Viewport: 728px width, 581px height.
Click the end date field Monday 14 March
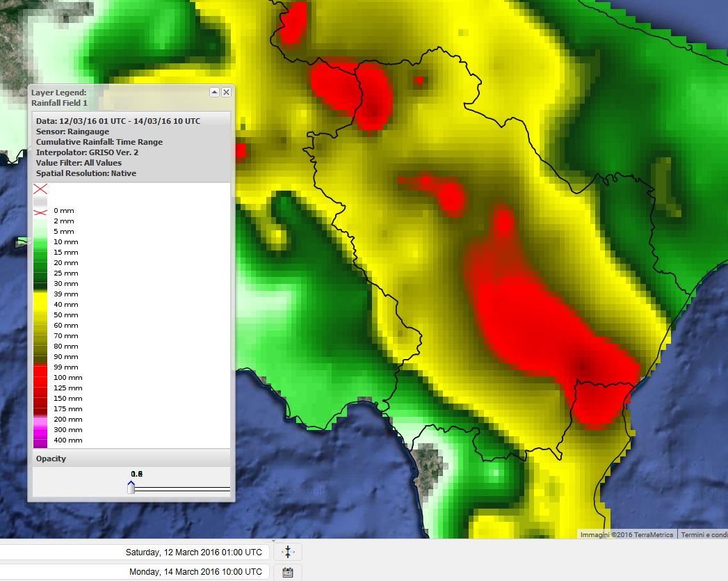(134, 572)
